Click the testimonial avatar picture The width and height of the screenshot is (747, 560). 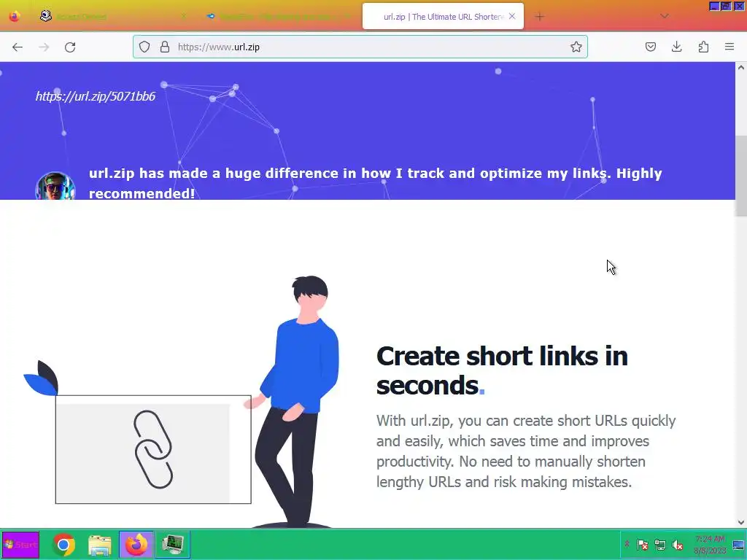point(55,186)
